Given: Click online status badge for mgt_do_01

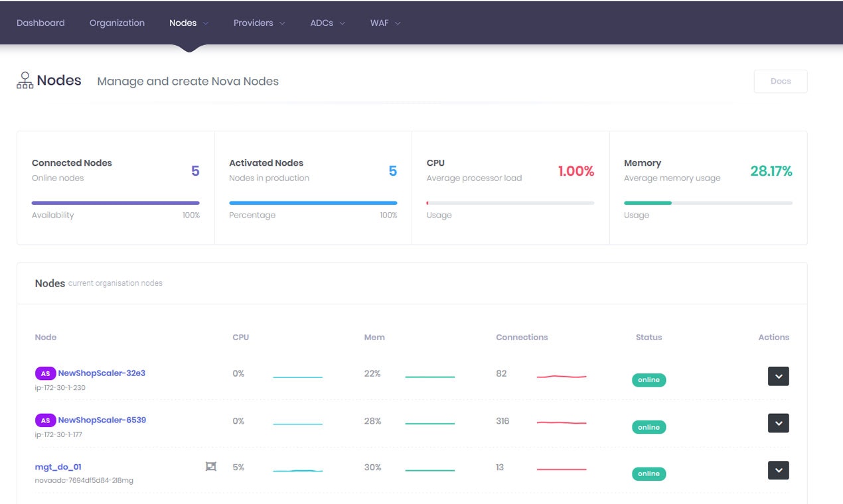Looking at the screenshot, I should [649, 473].
